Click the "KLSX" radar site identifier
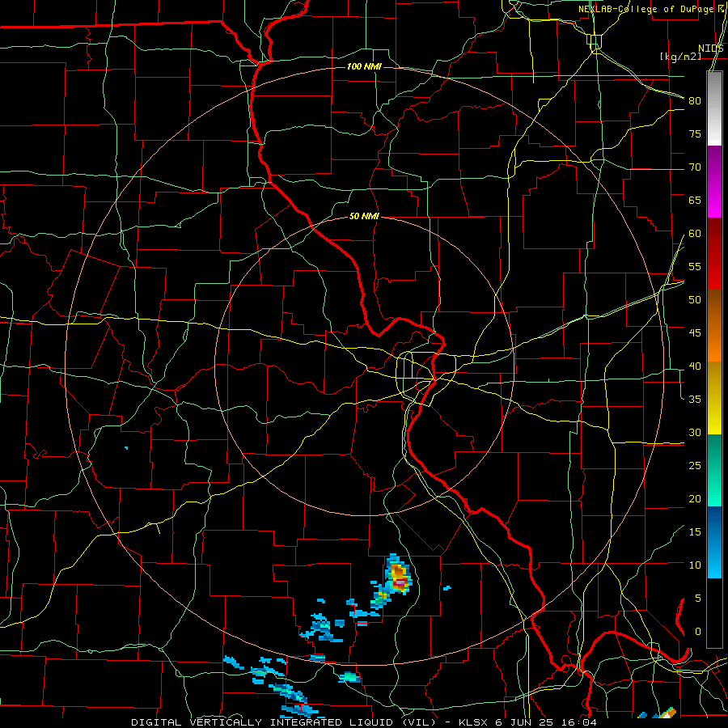Screen dimensions: 728x728 475,722
